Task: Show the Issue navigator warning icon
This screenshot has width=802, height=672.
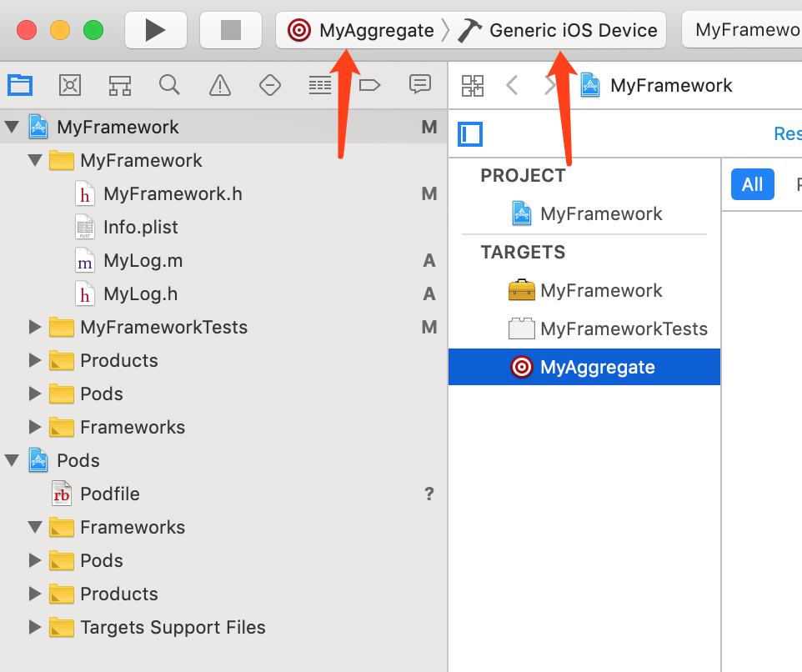Action: pyautogui.click(x=220, y=84)
